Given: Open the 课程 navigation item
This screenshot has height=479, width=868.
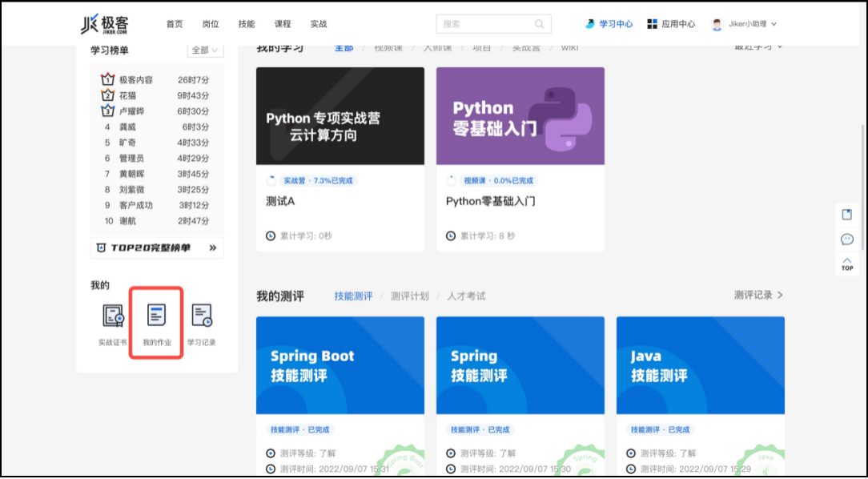Looking at the screenshot, I should tap(283, 24).
